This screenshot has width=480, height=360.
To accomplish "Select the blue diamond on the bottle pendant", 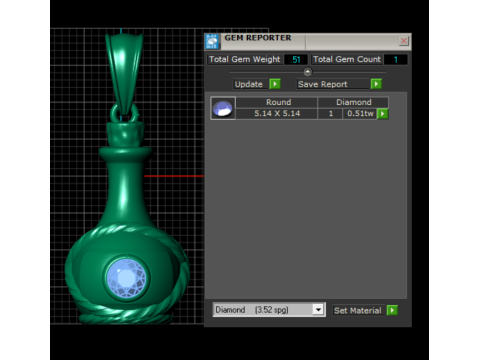I will [126, 278].
